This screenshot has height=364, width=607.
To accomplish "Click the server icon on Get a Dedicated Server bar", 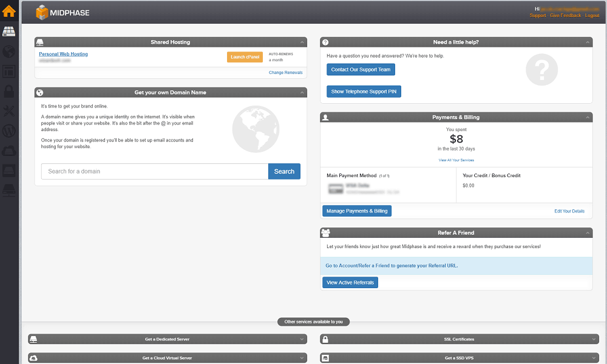I will (33, 339).
